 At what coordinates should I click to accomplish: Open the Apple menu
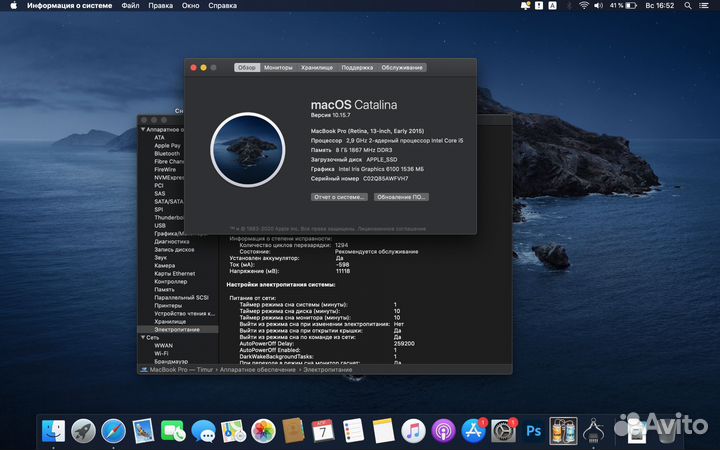(x=13, y=6)
